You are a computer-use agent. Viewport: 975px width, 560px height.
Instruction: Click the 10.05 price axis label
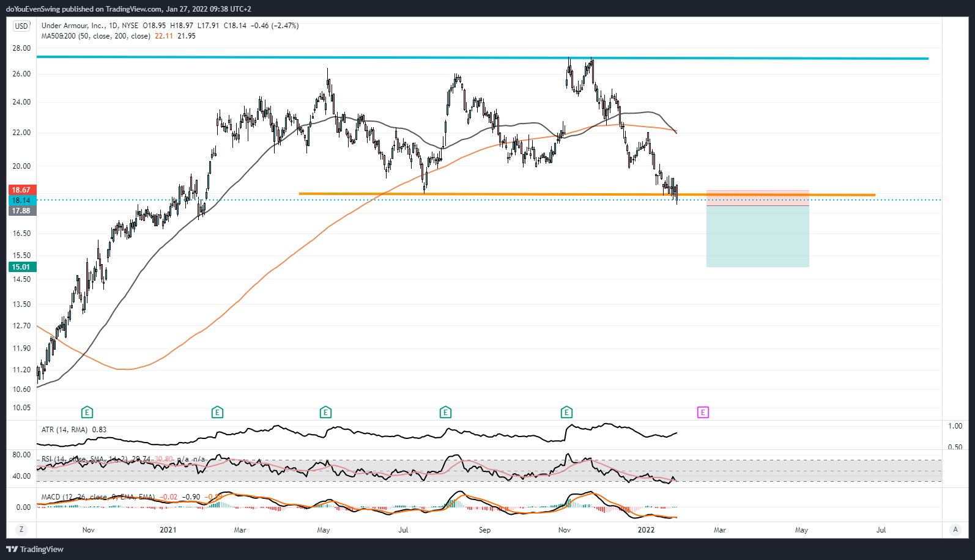[21, 408]
